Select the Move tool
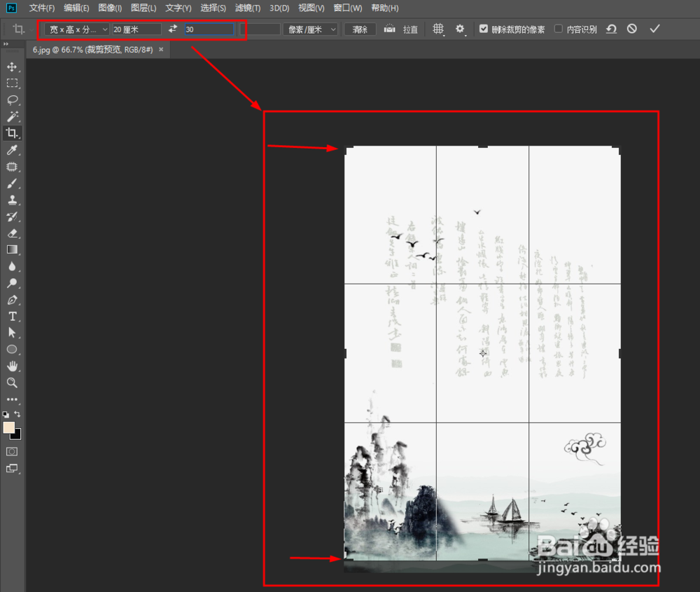The image size is (700, 592). pyautogui.click(x=12, y=67)
